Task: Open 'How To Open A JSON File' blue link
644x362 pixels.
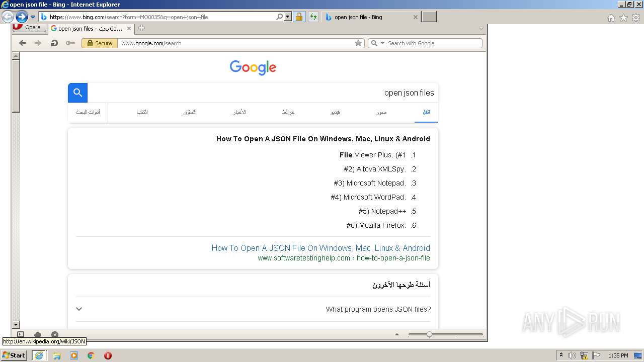Action: point(321,248)
